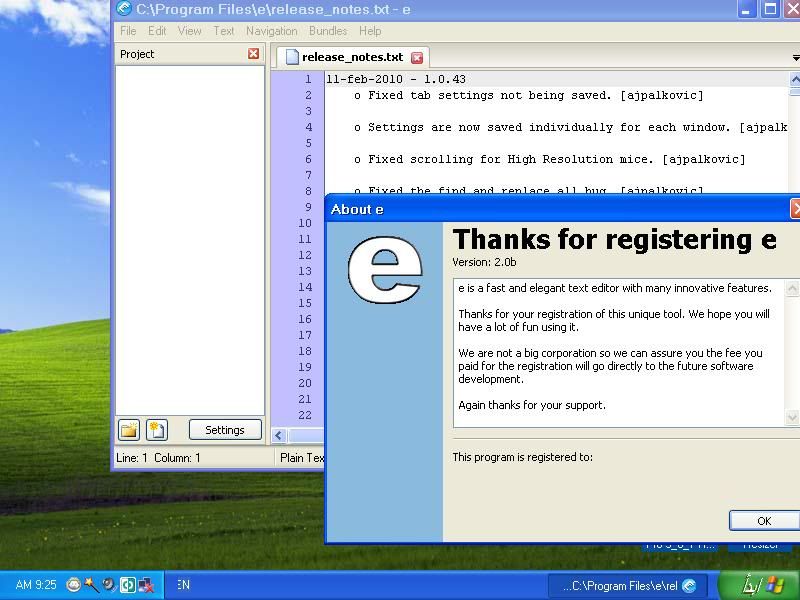Image resolution: width=800 pixels, height=600 pixels.
Task: Click the "Settings are now saved individually" line
Action: pos(570,128)
